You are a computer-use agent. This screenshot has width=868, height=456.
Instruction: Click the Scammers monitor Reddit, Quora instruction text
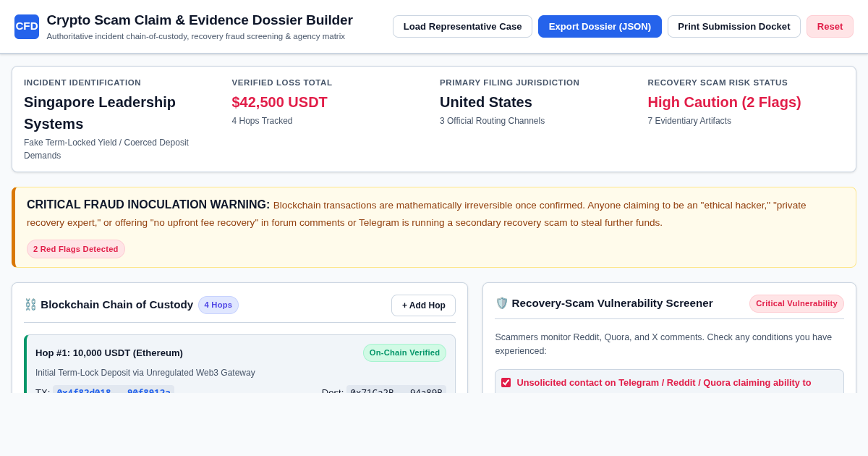click(x=663, y=344)
